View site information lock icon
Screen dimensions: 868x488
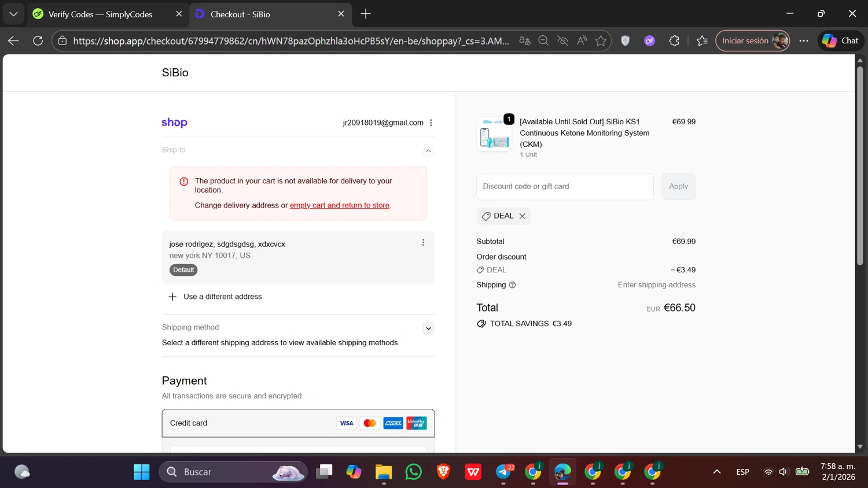pos(62,40)
